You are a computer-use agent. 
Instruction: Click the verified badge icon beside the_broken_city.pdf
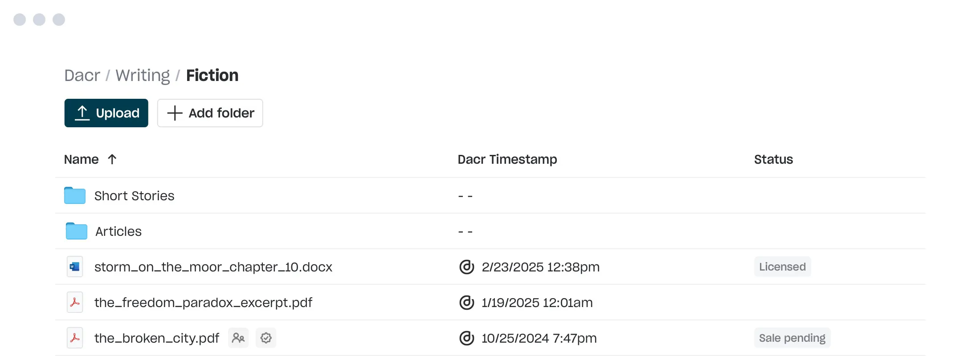266,338
